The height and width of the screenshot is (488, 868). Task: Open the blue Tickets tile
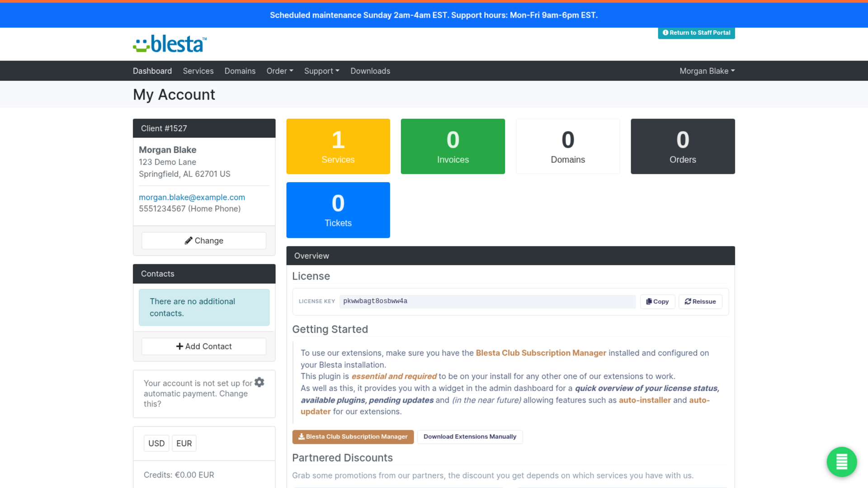tap(338, 210)
